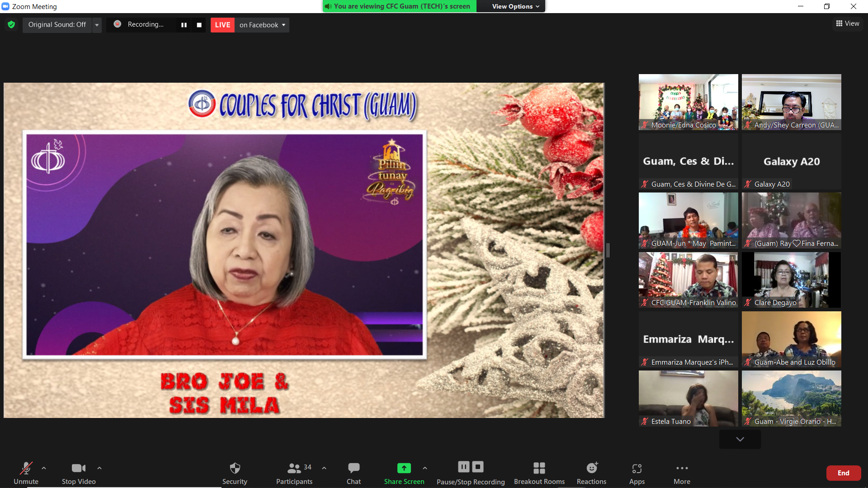Click muted mic icon on Estela Tuano tile
This screenshot has width=868, height=488.
[x=645, y=422]
